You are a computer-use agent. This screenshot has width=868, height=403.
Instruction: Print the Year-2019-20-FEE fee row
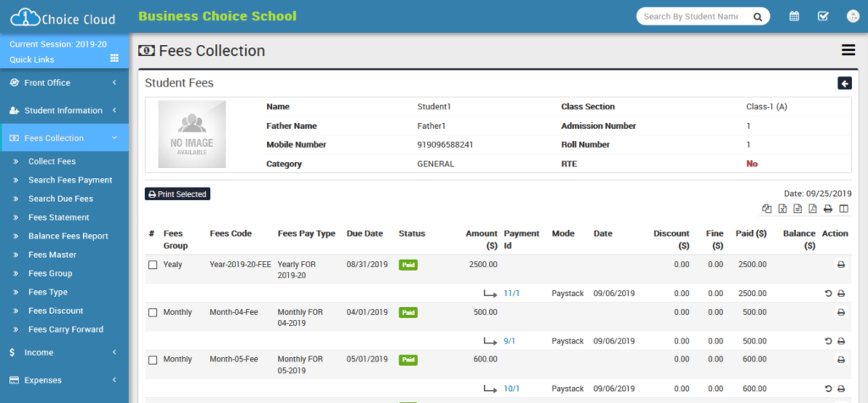click(x=841, y=265)
